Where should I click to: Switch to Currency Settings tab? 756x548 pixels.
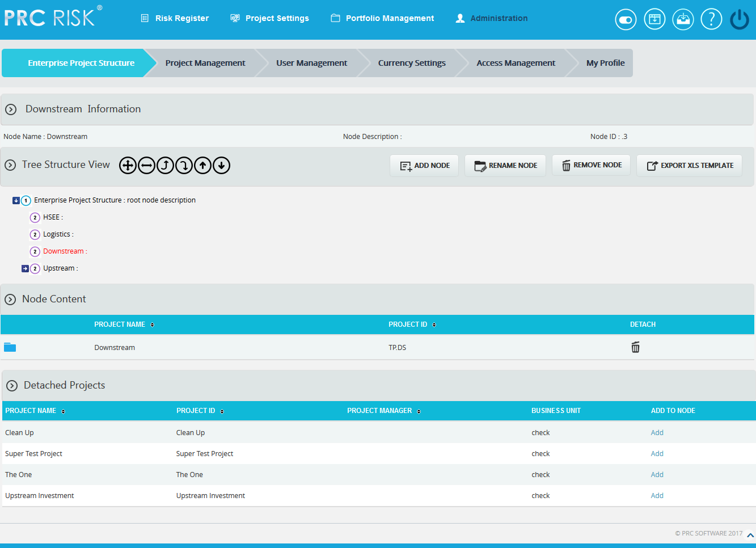[412, 63]
